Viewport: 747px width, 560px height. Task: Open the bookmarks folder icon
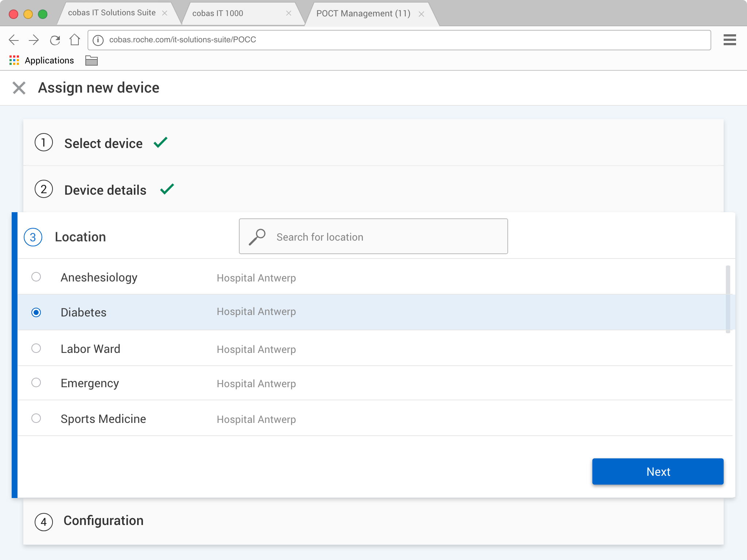[91, 61]
